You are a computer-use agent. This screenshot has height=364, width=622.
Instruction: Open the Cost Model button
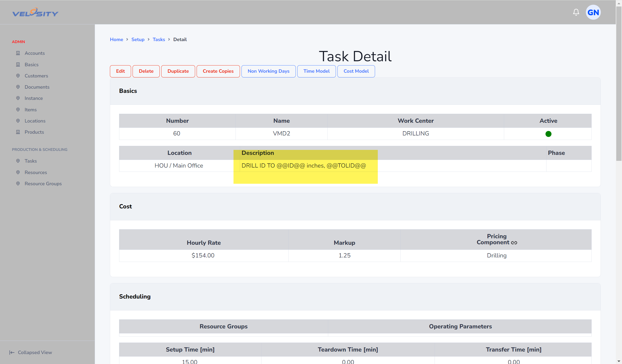point(356,71)
